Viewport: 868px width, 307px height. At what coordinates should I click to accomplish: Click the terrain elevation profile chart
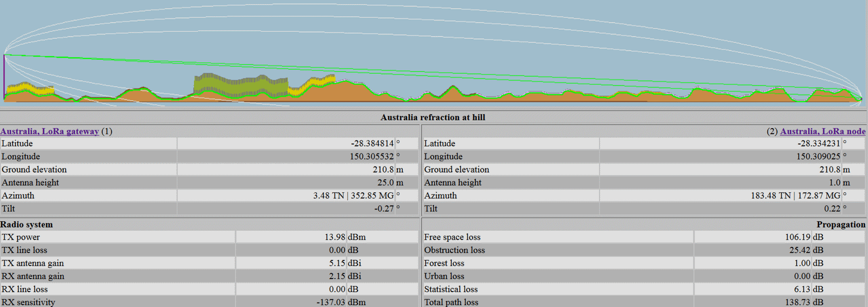click(x=434, y=54)
